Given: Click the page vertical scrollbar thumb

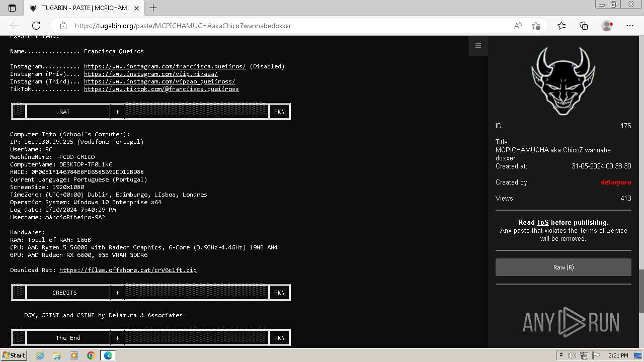Looking at the screenshot, I should (641, 291).
